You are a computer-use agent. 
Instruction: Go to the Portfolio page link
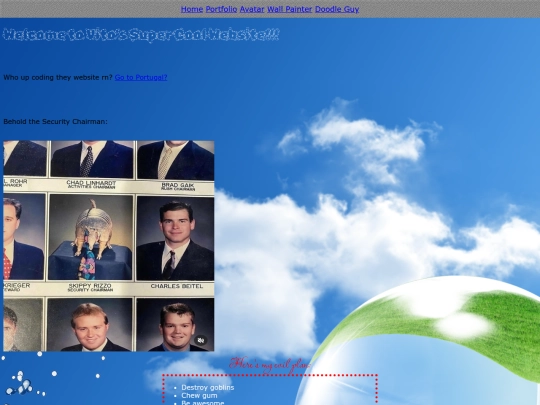tap(221, 9)
